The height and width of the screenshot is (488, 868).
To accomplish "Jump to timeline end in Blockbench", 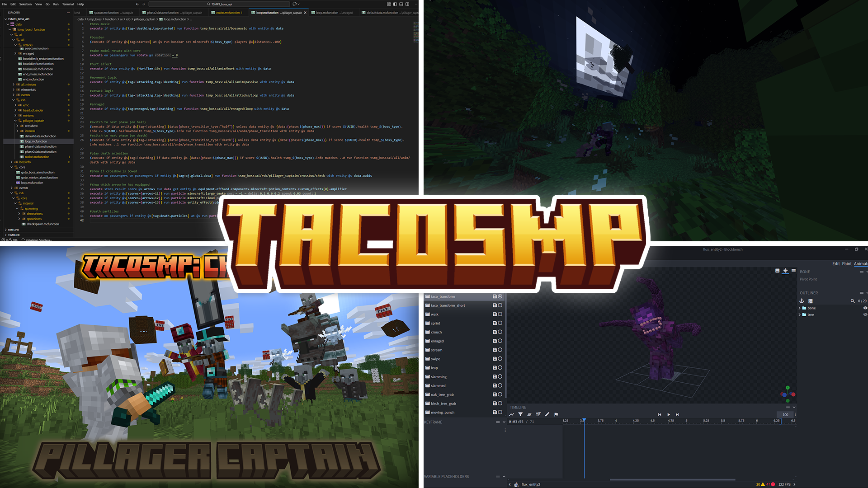I will pos(677,414).
